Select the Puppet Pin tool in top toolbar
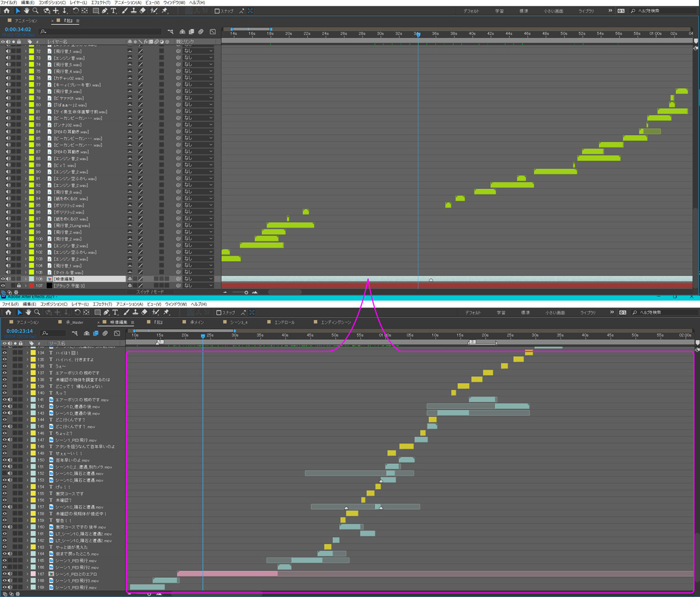The width and height of the screenshot is (700, 597). click(x=165, y=11)
